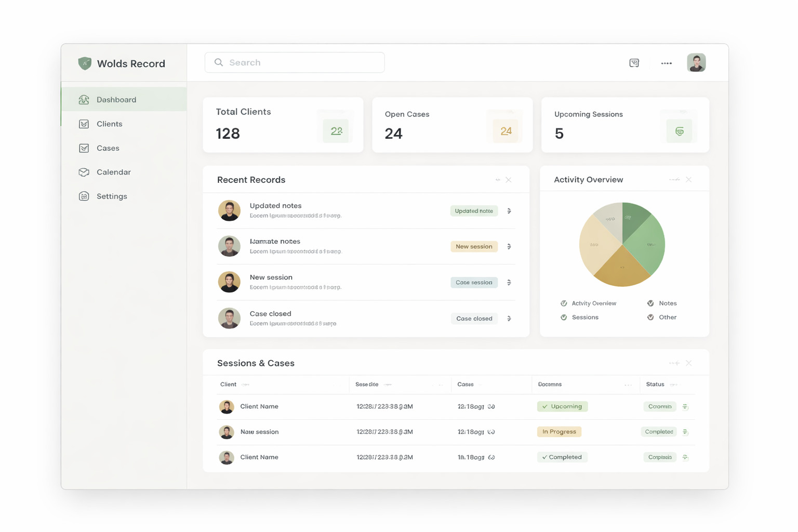798x532 pixels.
Task: Click the Wolds Record shield logo
Action: click(x=85, y=63)
